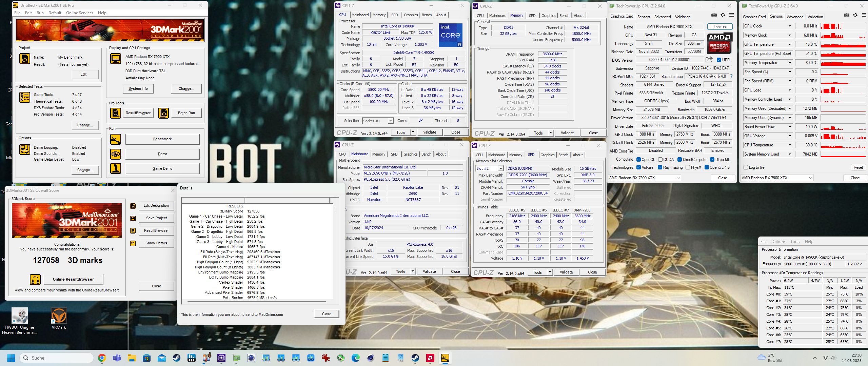This screenshot has width=868, height=366.
Task: Open the Options menu in Core Temp window
Action: click(778, 242)
